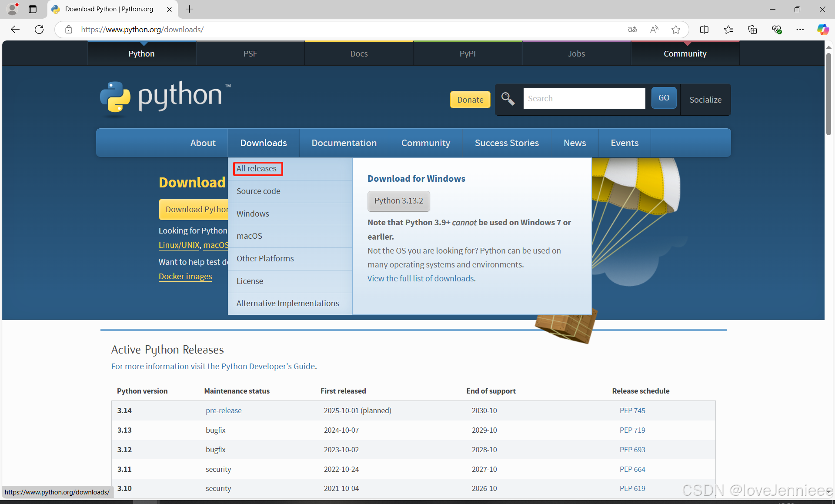The width and height of the screenshot is (835, 504).
Task: Click the read aloud icon
Action: click(654, 30)
